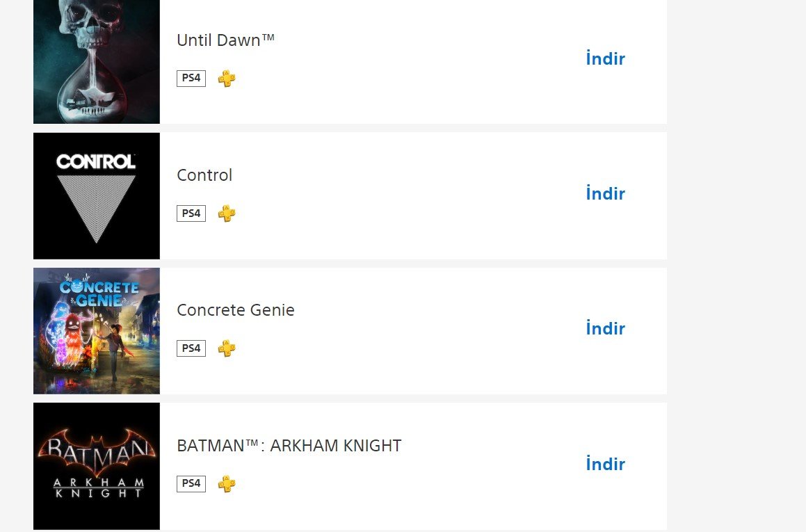Download Control using its İndir link
The height and width of the screenshot is (532, 806).
(606, 194)
